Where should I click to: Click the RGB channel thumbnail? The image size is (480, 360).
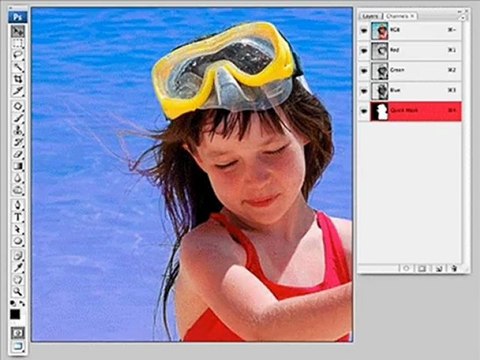(380, 31)
